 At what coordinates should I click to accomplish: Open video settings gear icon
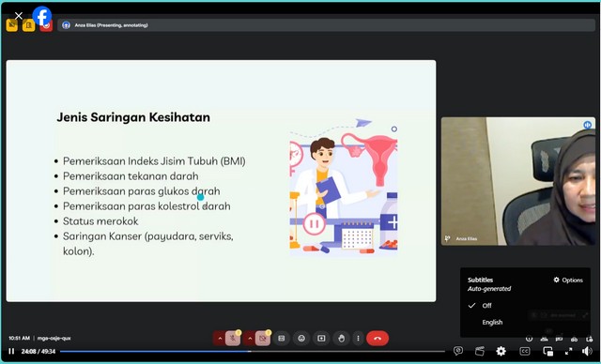(501, 351)
